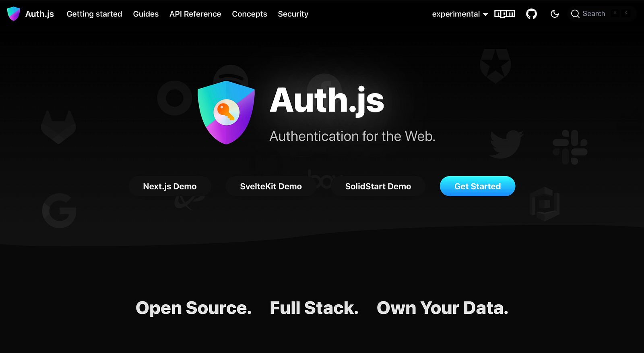The image size is (644, 353).
Task: Click the Auth.js shield logo in the navbar
Action: point(14,14)
